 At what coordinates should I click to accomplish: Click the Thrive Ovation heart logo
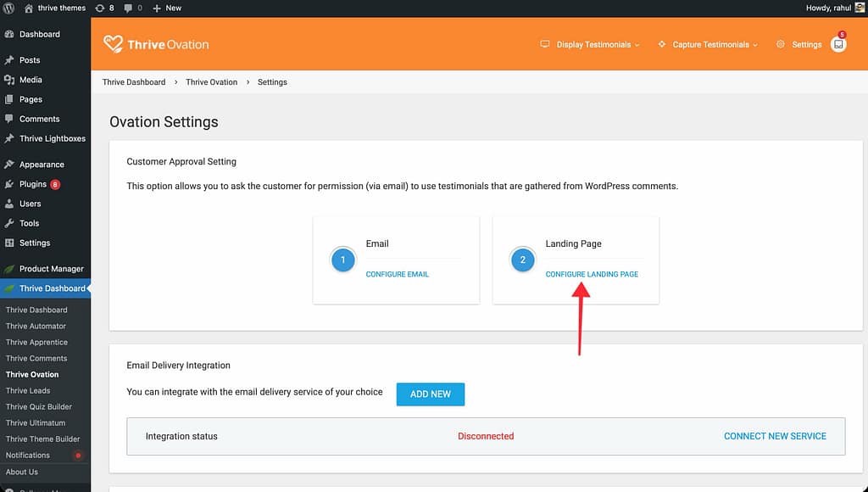click(x=113, y=44)
